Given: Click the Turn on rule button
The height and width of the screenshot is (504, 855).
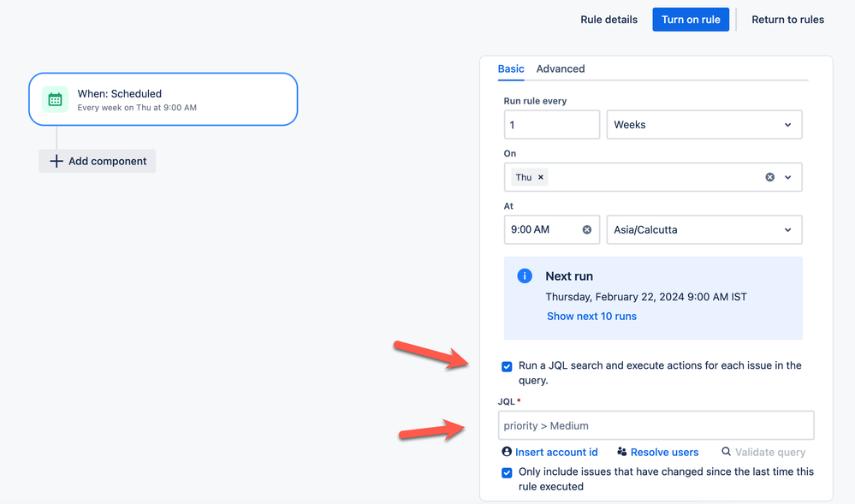Looking at the screenshot, I should (691, 20).
